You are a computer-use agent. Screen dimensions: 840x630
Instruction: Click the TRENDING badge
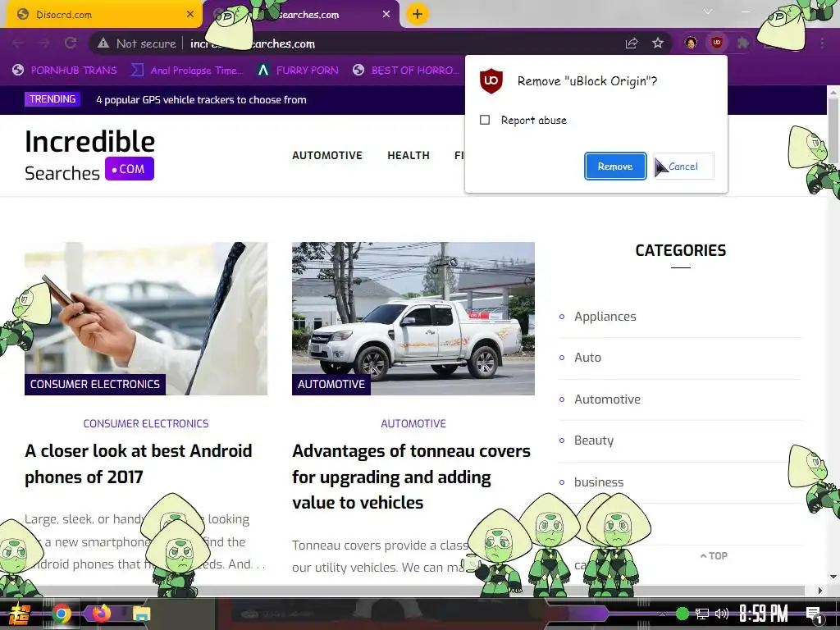coord(52,99)
